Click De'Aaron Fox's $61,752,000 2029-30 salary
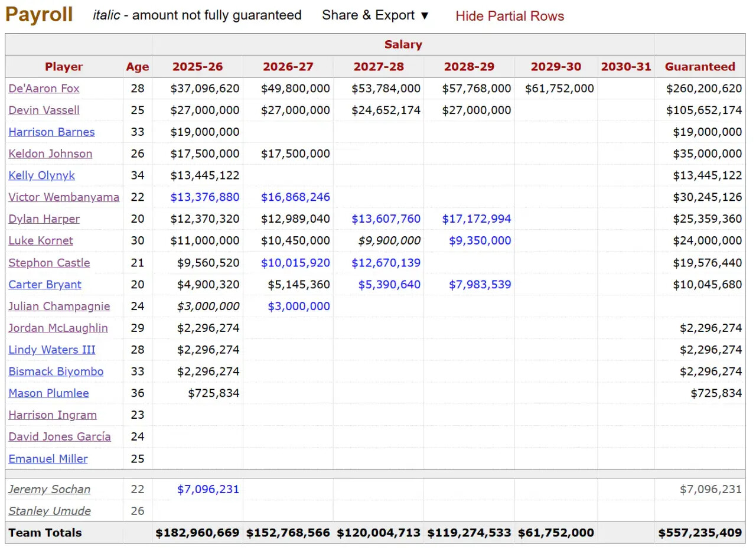 pos(559,89)
